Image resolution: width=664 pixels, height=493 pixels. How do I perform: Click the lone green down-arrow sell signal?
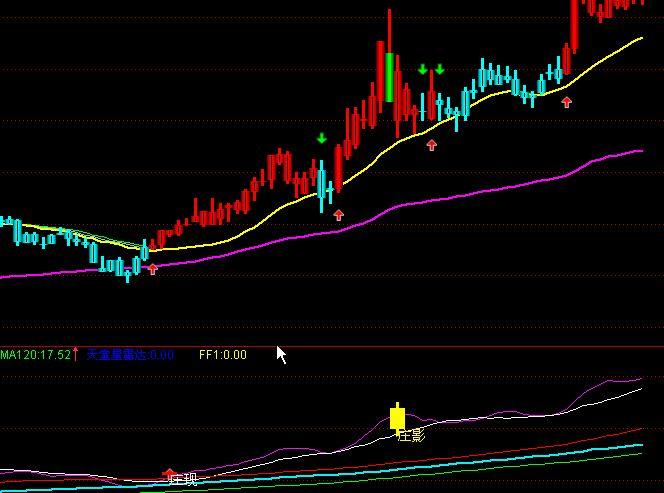(321, 138)
